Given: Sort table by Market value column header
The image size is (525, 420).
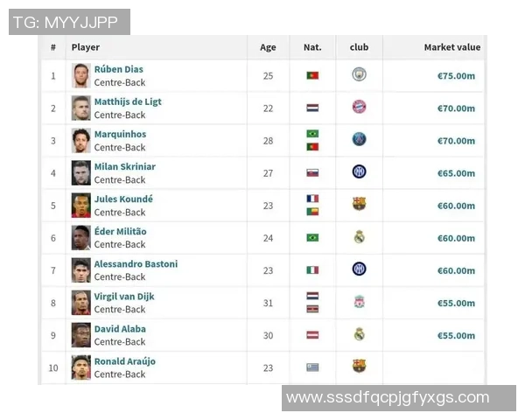Looking at the screenshot, I should coord(451,47).
